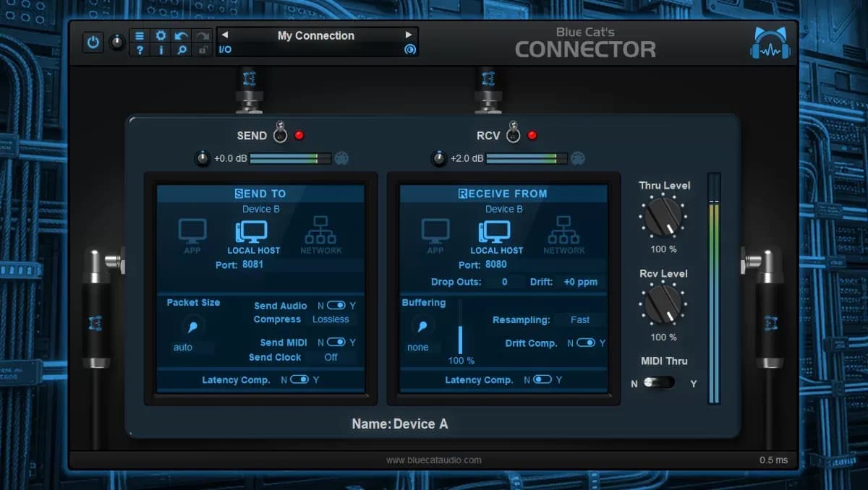Click the magnifier zoom icon
This screenshot has width=868, height=490.
click(x=182, y=49)
